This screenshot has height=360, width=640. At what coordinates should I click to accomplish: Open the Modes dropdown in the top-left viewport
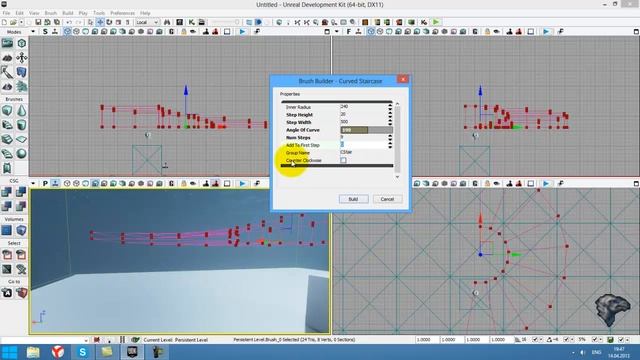point(33,31)
